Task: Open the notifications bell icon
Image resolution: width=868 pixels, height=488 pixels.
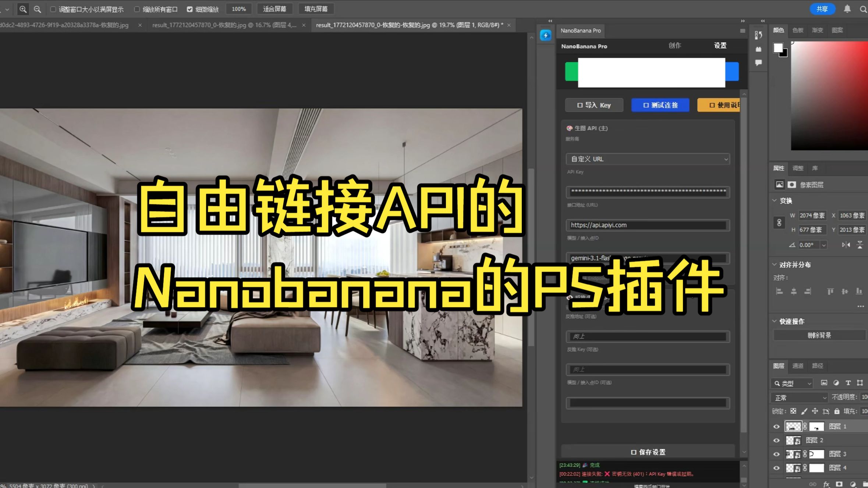Action: click(847, 9)
